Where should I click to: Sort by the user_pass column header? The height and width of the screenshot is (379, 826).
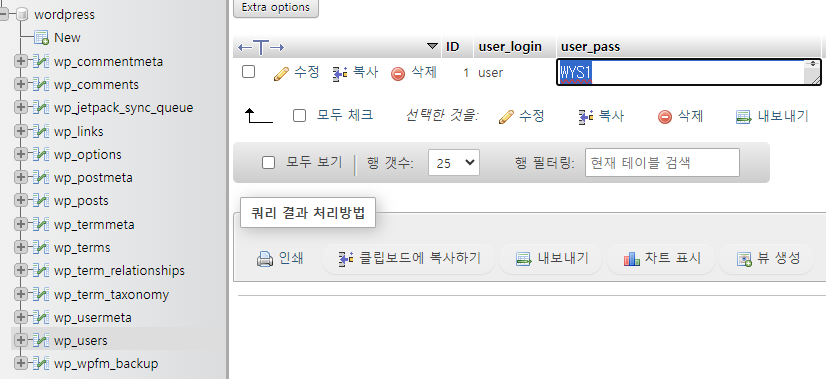[591, 47]
